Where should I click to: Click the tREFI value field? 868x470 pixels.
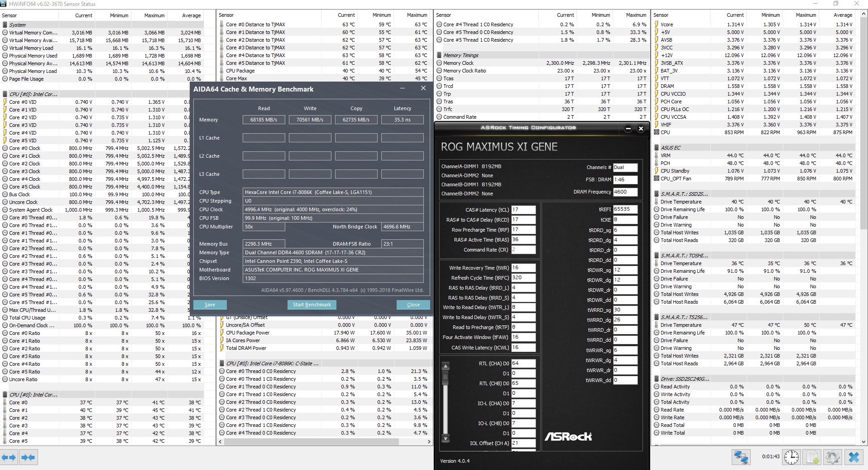(625, 209)
